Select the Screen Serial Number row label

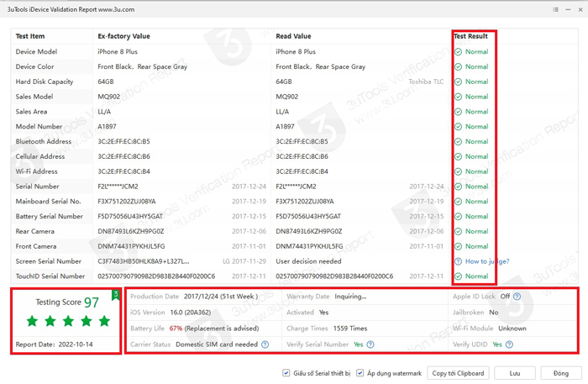49,261
